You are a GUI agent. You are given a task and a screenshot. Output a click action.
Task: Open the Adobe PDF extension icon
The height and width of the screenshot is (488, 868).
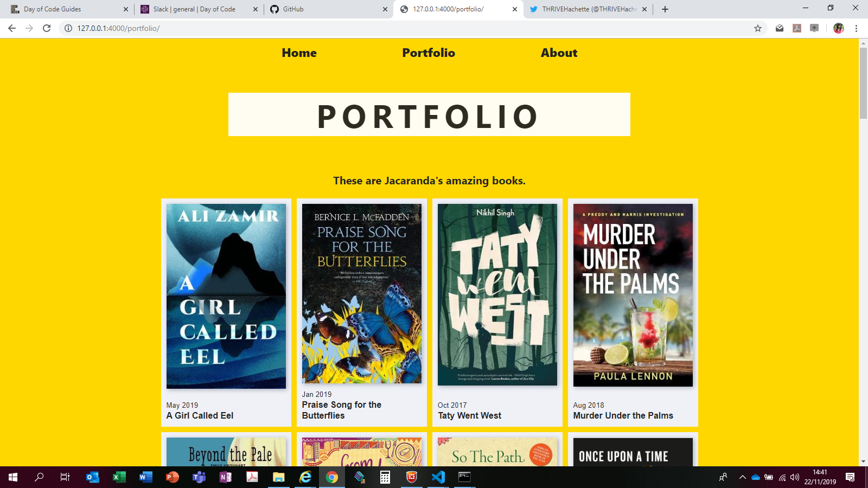tap(797, 28)
